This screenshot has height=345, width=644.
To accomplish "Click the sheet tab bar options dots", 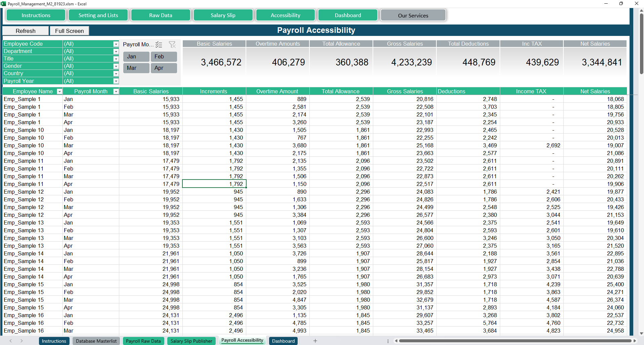I will click(388, 341).
